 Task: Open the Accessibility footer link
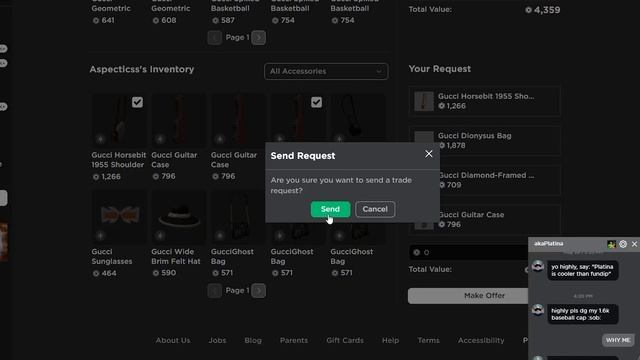point(481,340)
